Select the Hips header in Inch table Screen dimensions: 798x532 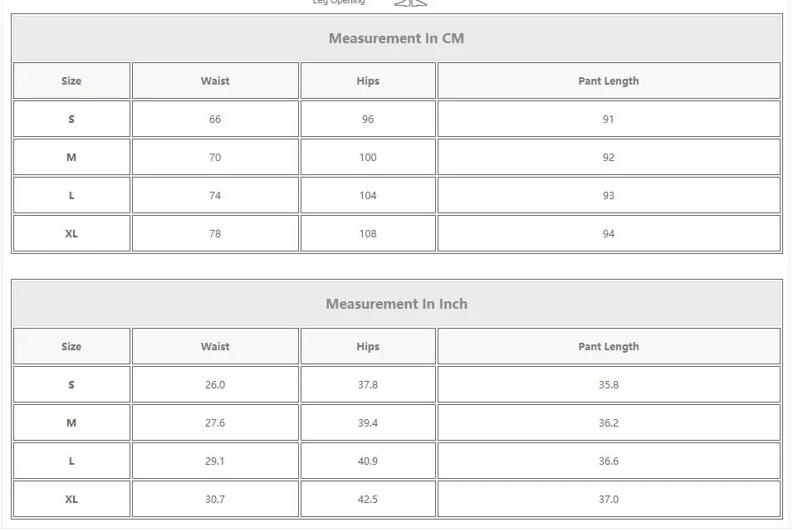368,346
